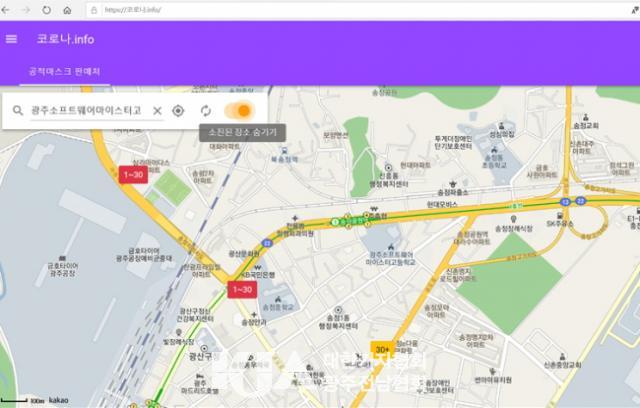This screenshot has width=640, height=408.
Task: Click the 광산구청 district office label
Action: point(204,357)
